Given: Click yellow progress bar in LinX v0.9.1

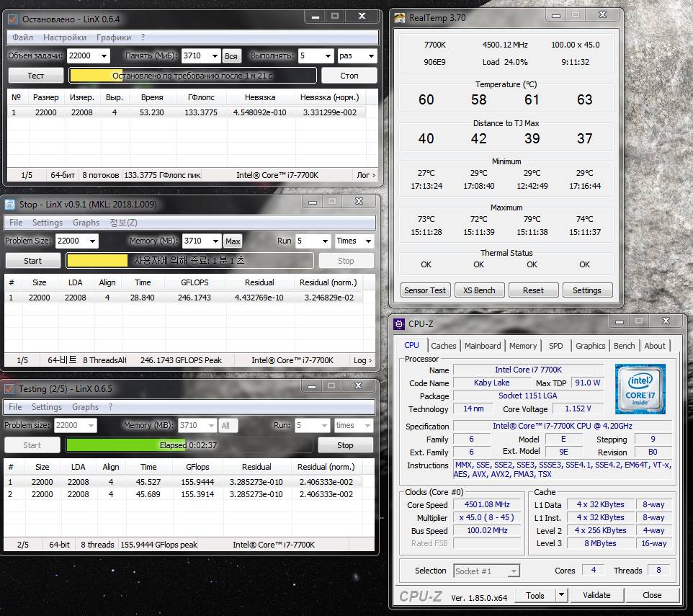Looking at the screenshot, I should [189, 261].
